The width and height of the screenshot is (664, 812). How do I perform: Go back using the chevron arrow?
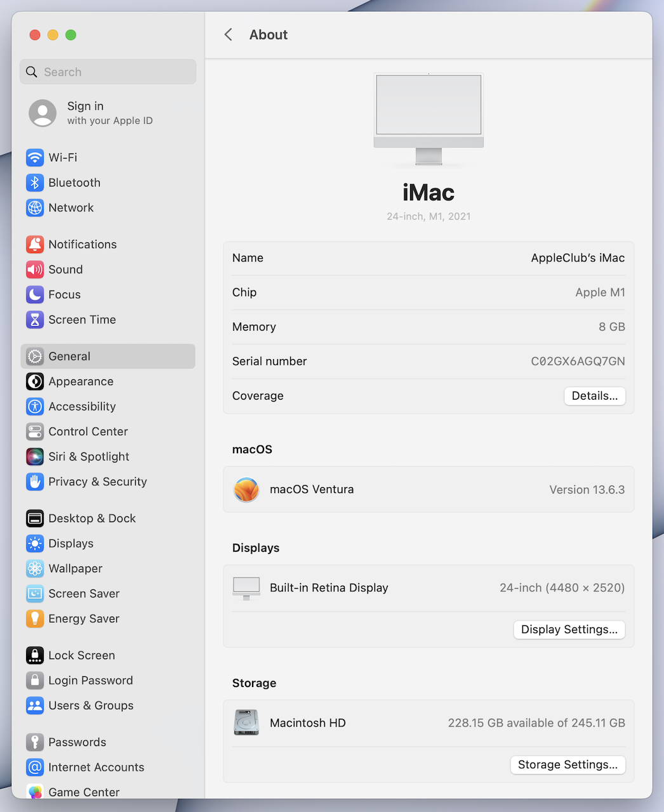pos(229,34)
